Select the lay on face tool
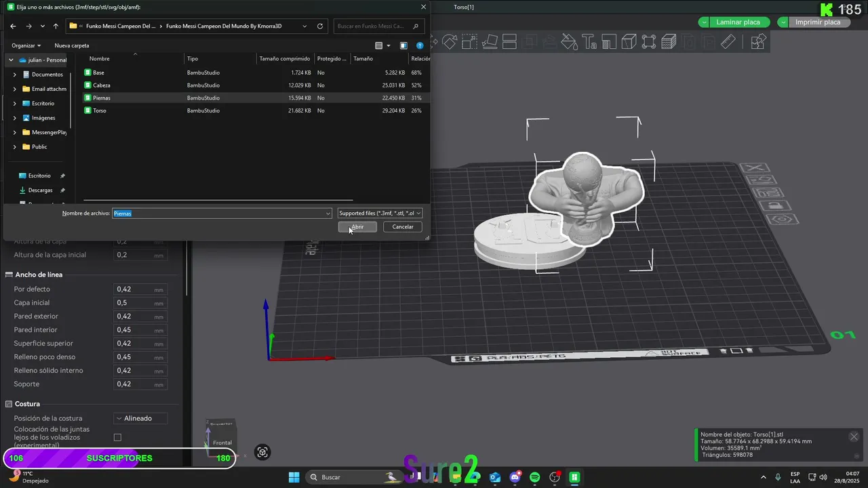The image size is (868, 488). [x=490, y=41]
